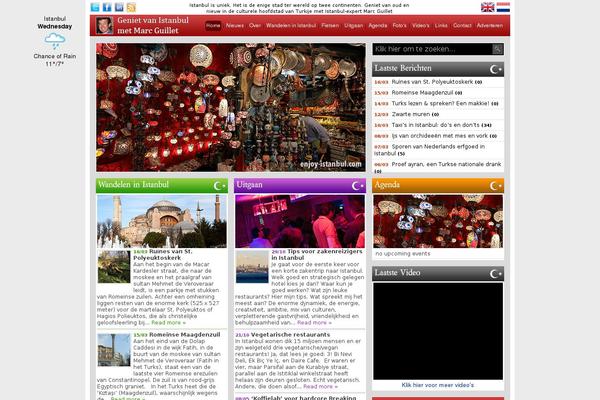Screen dimensions: 600x400
Task: Open "Taxi's in Istanbul: do's en don'ts" post
Action: 435,125
